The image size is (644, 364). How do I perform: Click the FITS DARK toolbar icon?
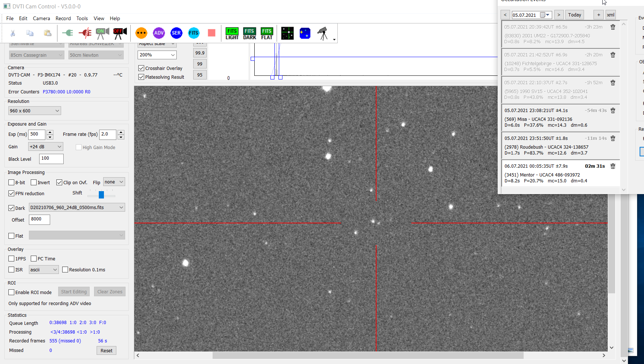click(x=250, y=33)
